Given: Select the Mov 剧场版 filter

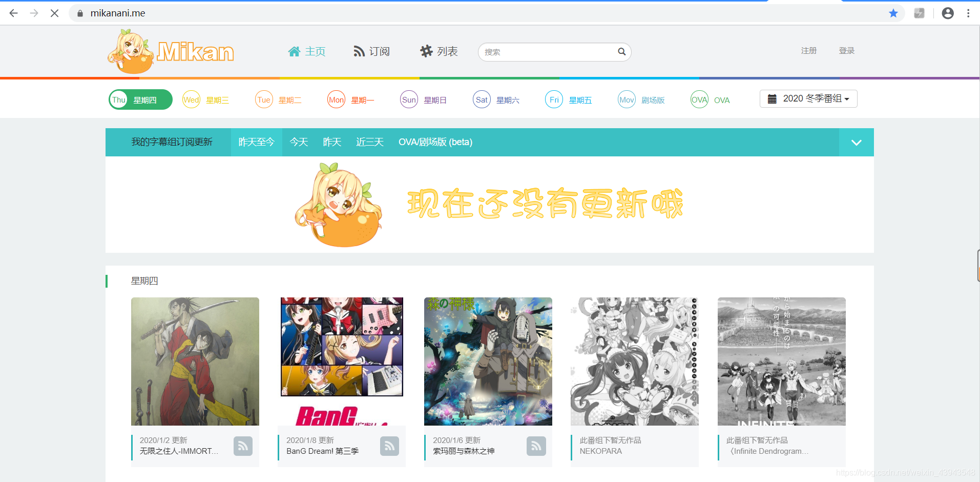Looking at the screenshot, I should click(x=641, y=99).
